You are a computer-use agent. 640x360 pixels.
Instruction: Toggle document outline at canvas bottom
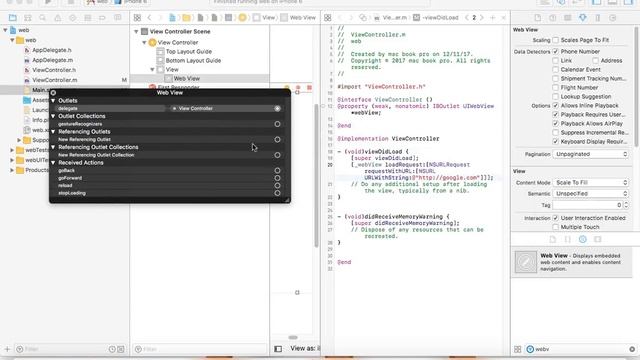tap(278, 349)
